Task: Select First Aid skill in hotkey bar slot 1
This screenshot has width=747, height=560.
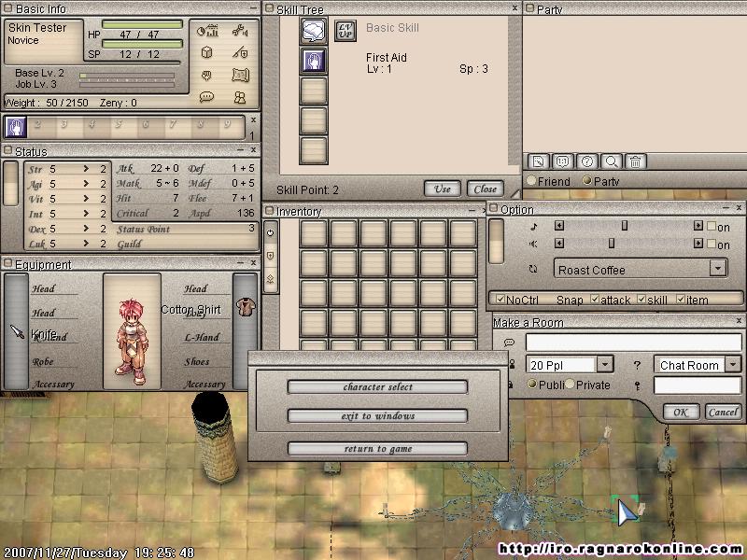Action: pos(16,127)
